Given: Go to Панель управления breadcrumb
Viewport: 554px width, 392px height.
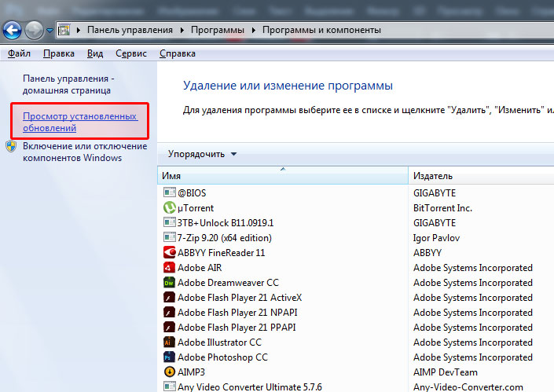Looking at the screenshot, I should [x=130, y=30].
